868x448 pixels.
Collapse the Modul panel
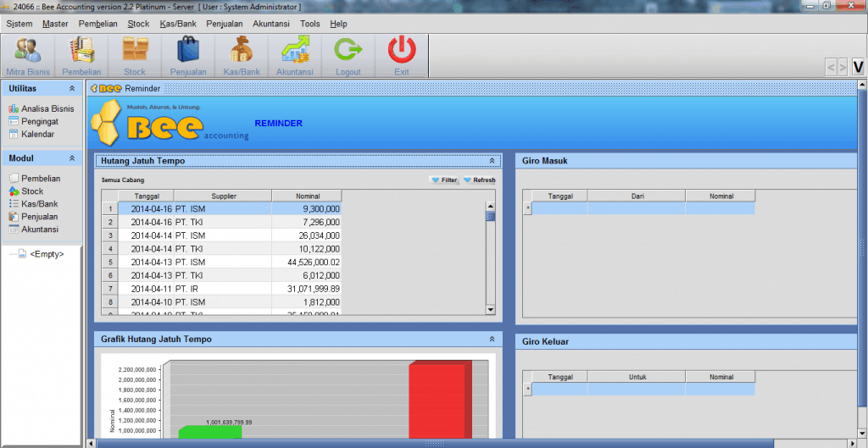point(72,158)
